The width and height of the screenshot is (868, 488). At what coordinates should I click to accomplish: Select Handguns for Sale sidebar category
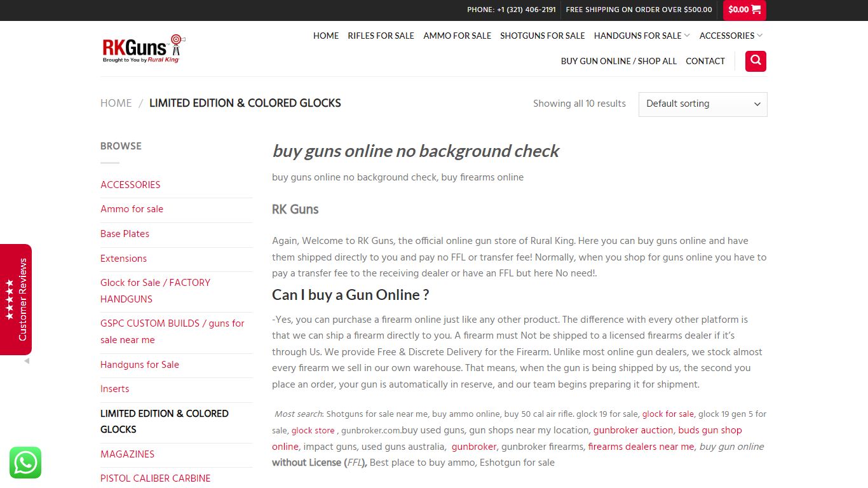[x=140, y=365]
